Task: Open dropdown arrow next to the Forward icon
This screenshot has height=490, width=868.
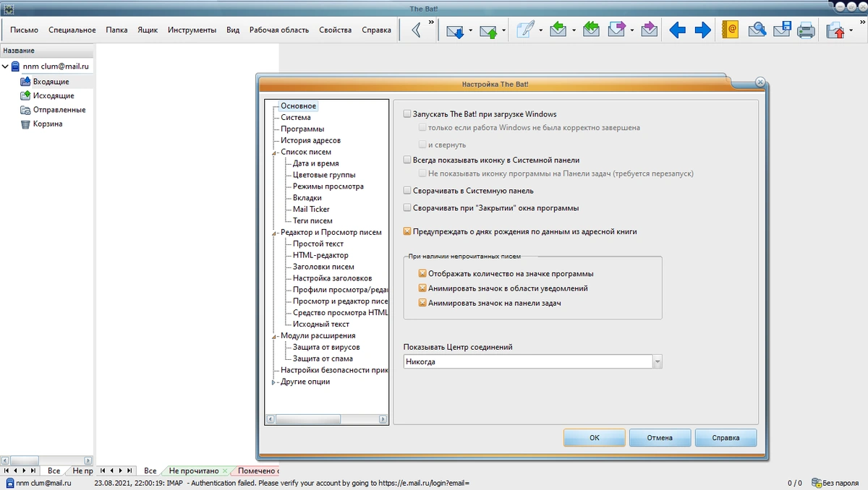Action: (631, 31)
